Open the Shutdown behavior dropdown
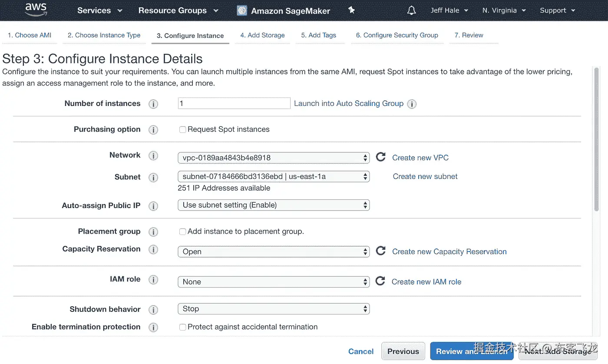The height and width of the screenshot is (364, 608). point(274,309)
